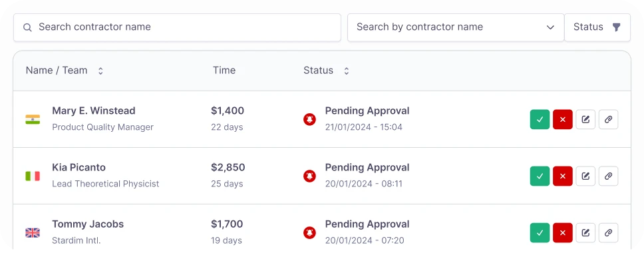Sort by Status column arrows
The width and height of the screenshot is (644, 253).
pos(347,71)
